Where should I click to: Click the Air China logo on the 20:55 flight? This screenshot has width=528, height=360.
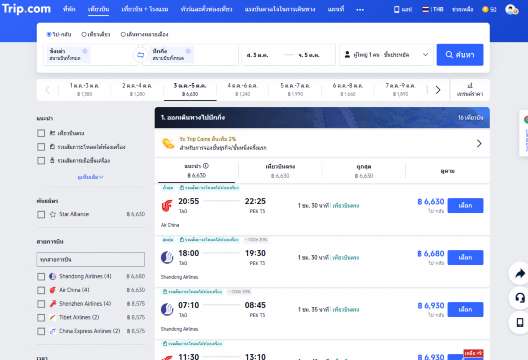[167, 205]
